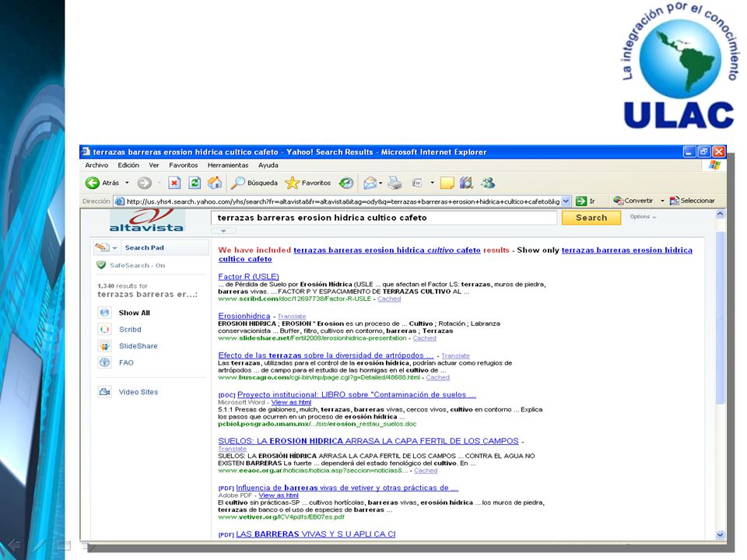Filter results by Scribd

[x=130, y=330]
